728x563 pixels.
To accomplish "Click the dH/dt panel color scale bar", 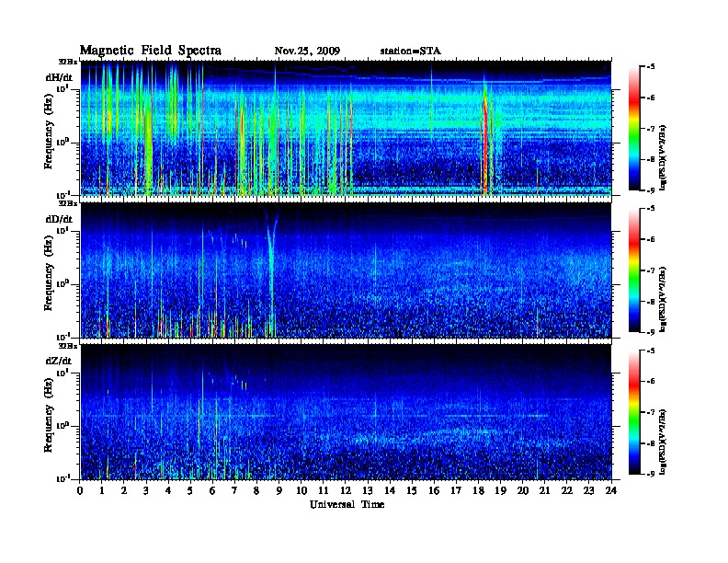I will point(634,128).
